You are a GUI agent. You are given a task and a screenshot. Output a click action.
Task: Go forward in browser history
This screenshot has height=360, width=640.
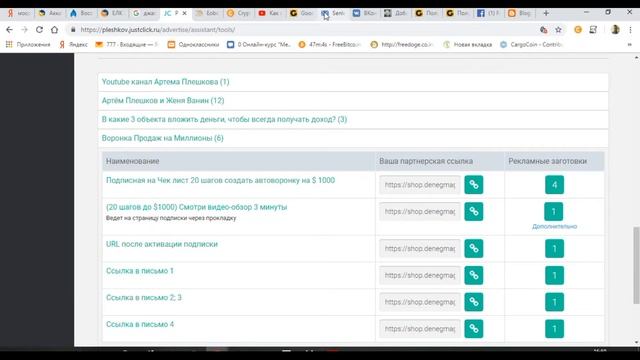tap(24, 29)
